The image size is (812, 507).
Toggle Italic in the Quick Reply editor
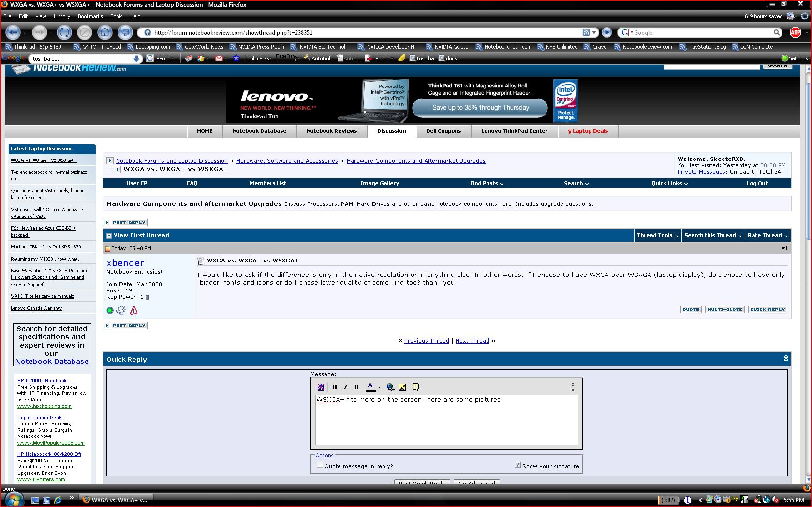(x=345, y=387)
